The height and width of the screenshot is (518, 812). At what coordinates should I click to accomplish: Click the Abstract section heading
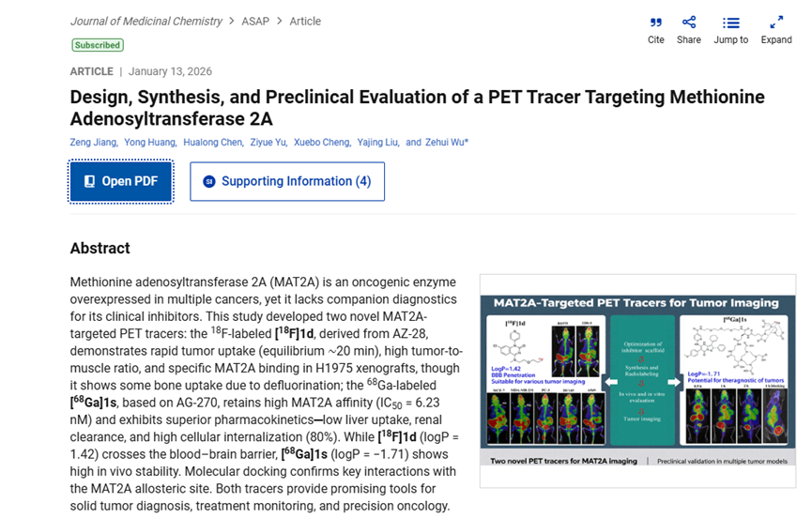click(100, 249)
